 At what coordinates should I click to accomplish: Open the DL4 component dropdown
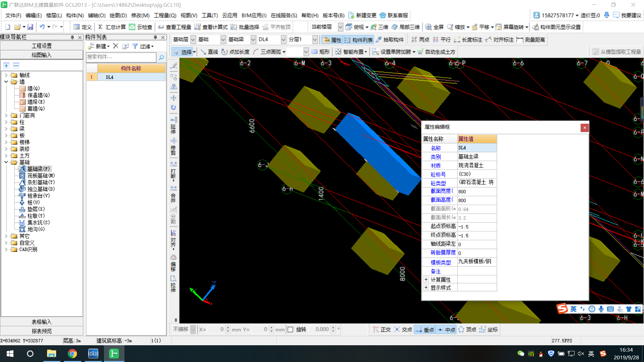click(283, 40)
